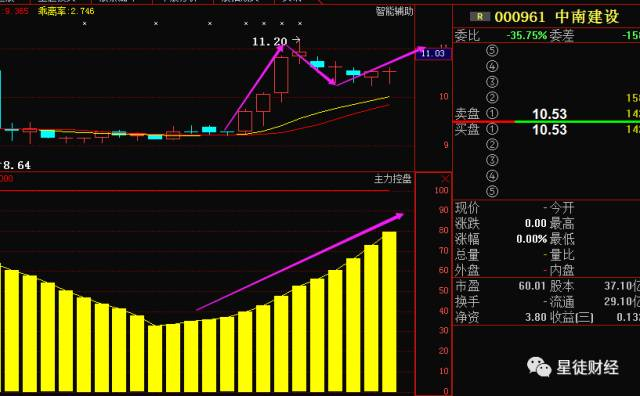This screenshot has width=640, height=396.
Task: Click the WeChat logo next to 星徒财经
Action: click(539, 367)
